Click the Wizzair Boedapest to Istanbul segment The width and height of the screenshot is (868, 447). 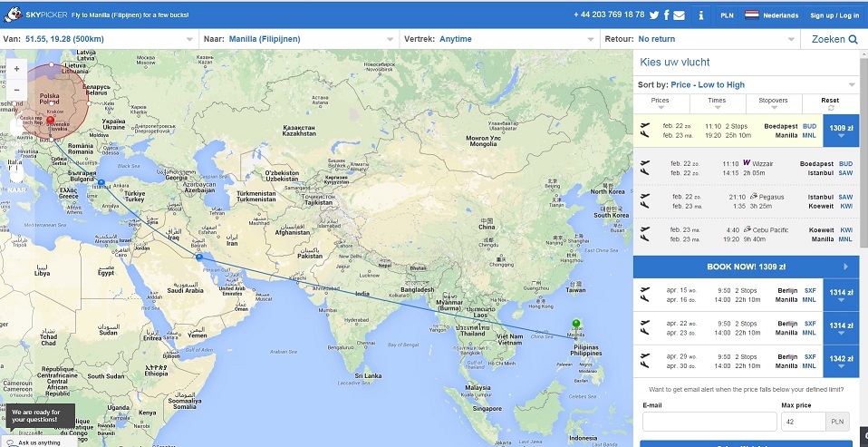pos(746,169)
